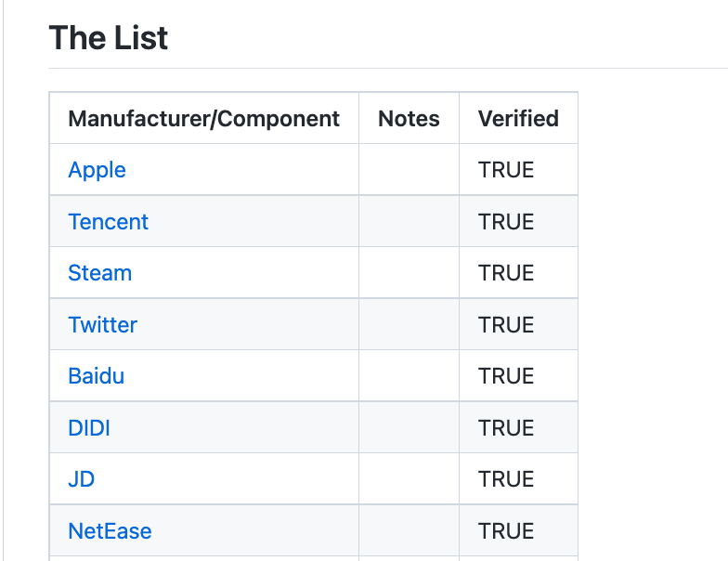Open the Apple link

pyautogui.click(x=97, y=170)
